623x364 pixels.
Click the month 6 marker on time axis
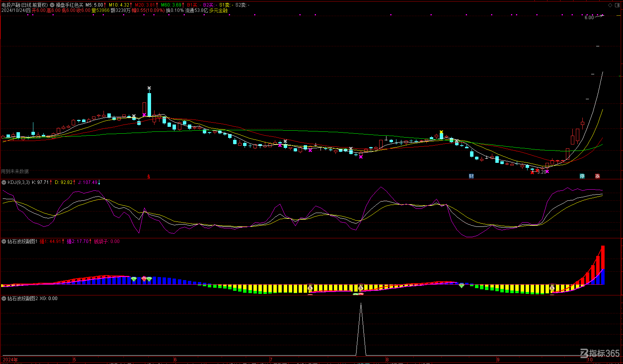coord(176,360)
